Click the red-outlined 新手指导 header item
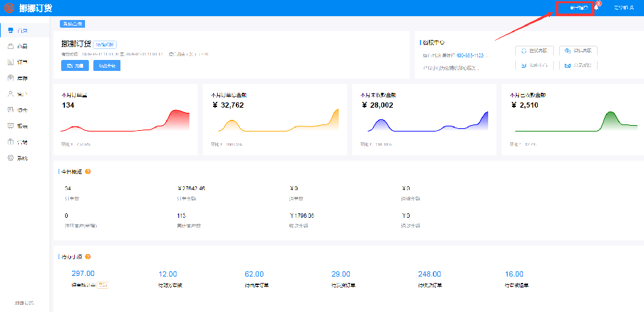The width and height of the screenshot is (644, 312). [x=579, y=8]
